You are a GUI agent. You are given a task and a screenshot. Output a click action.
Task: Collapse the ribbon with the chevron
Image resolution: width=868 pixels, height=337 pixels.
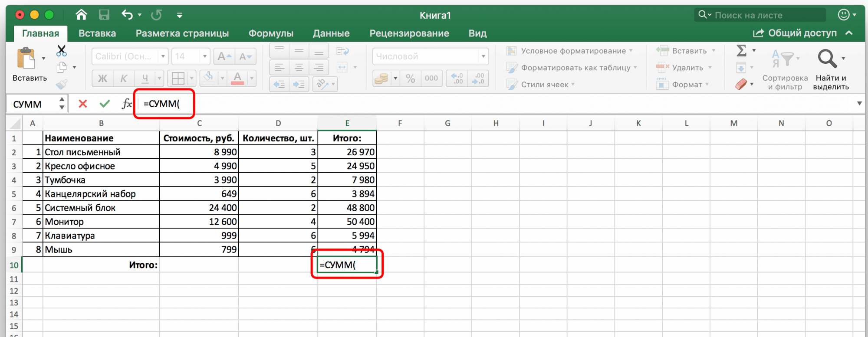point(849,33)
